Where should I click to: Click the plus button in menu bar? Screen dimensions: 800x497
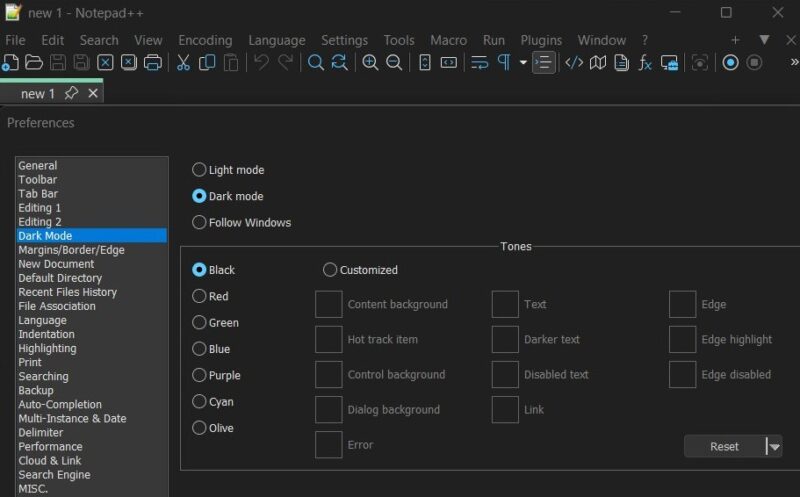[x=735, y=40]
